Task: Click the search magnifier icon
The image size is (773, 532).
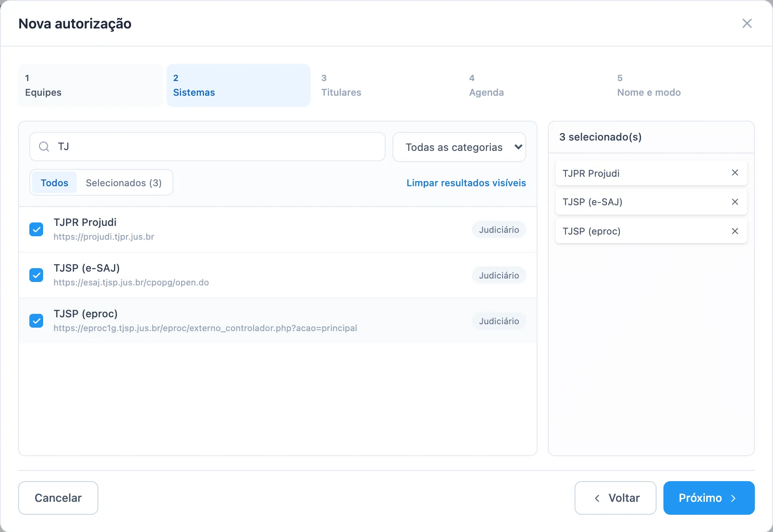Action: 44,147
